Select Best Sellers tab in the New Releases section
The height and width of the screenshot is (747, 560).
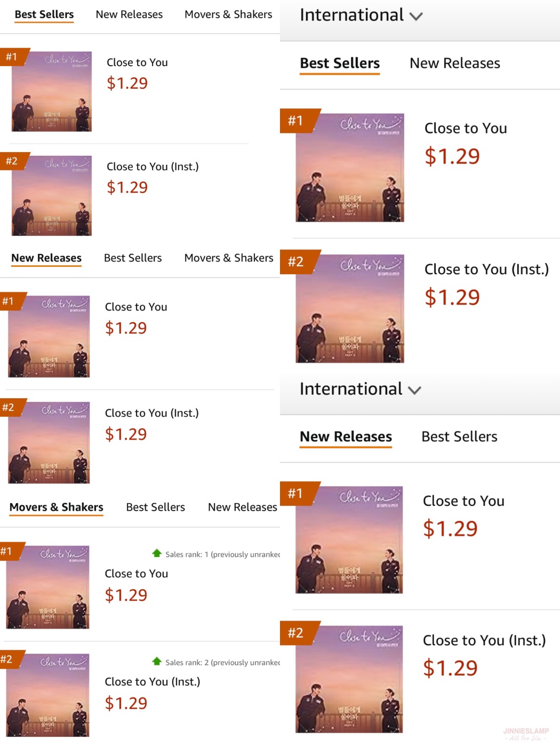pyautogui.click(x=132, y=258)
